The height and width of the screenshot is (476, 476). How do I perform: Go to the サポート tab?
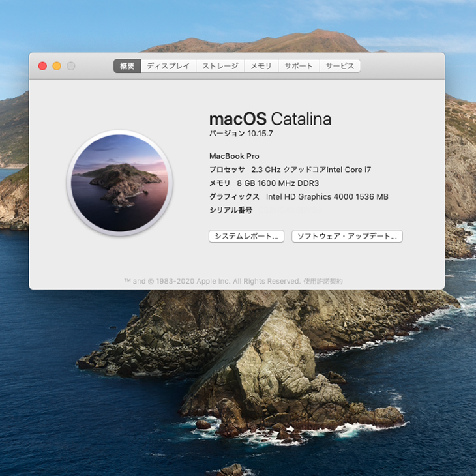click(x=299, y=66)
